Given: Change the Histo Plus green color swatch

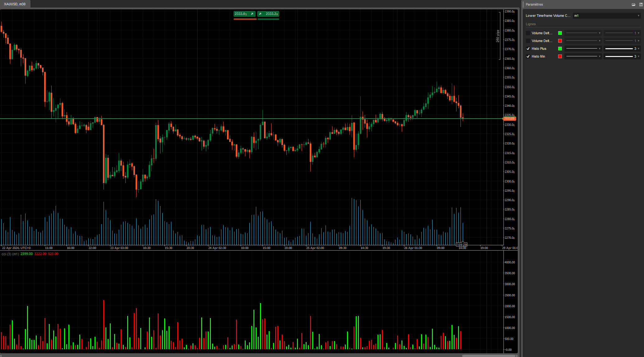Looking at the screenshot, I should [x=560, y=49].
